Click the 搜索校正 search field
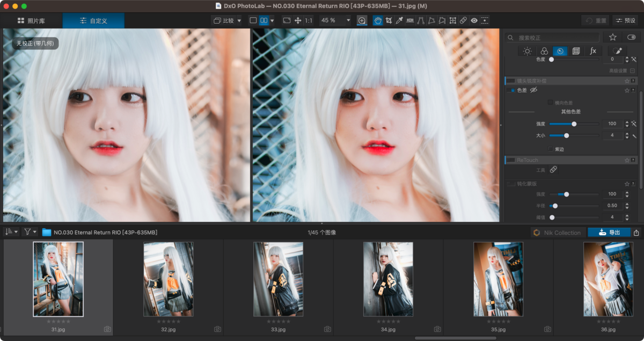 coord(553,38)
